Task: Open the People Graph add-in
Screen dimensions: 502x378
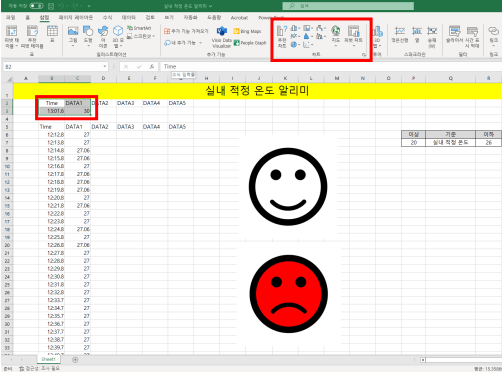Action: tap(250, 43)
